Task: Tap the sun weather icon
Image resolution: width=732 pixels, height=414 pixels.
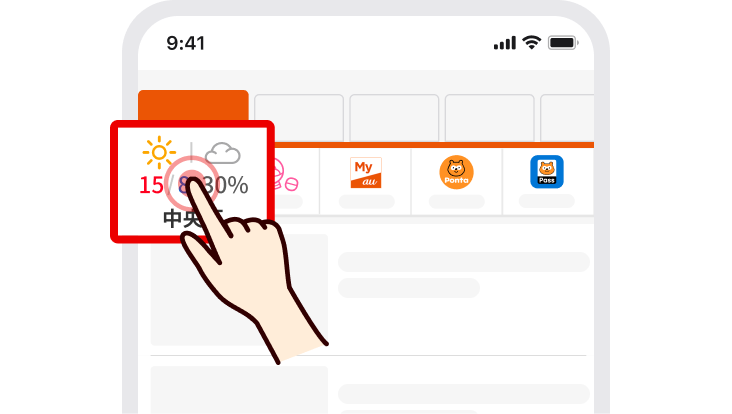Action: tap(159, 152)
